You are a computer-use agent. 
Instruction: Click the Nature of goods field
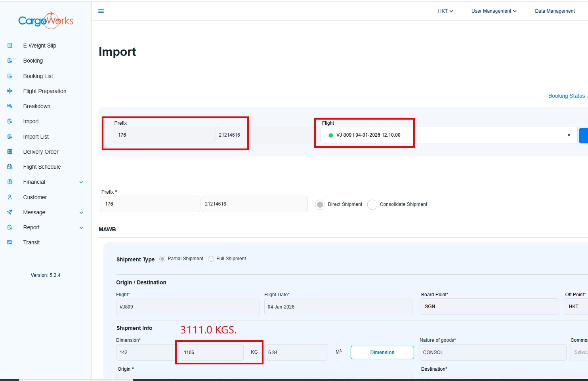tap(493, 352)
